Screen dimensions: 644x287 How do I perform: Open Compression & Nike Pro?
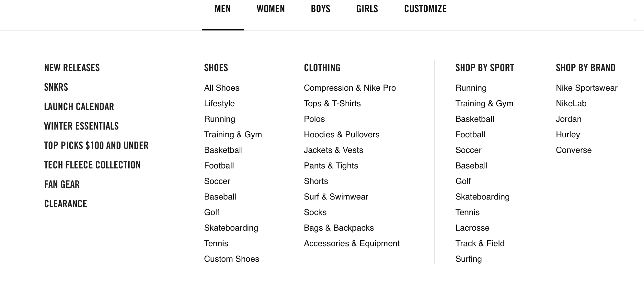tap(350, 88)
